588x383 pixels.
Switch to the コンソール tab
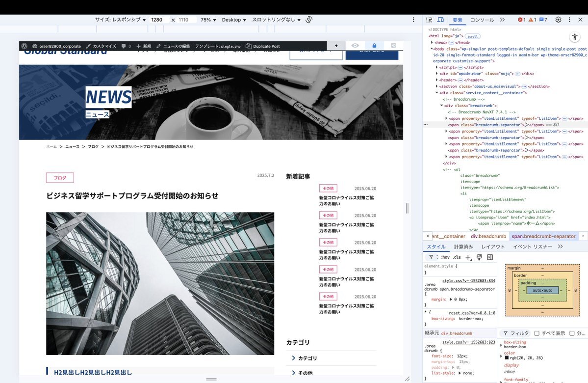coord(482,20)
